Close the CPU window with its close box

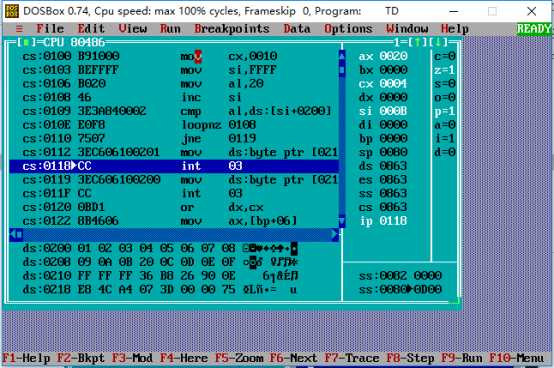tap(26, 42)
